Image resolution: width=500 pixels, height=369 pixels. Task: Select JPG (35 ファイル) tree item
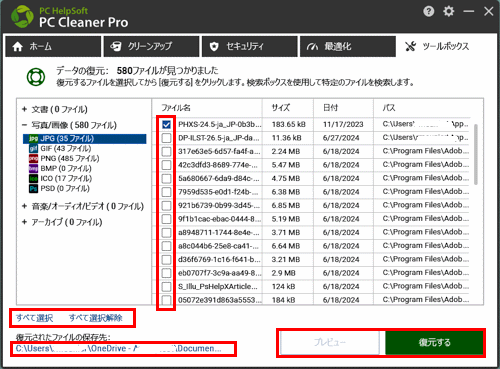coord(67,139)
